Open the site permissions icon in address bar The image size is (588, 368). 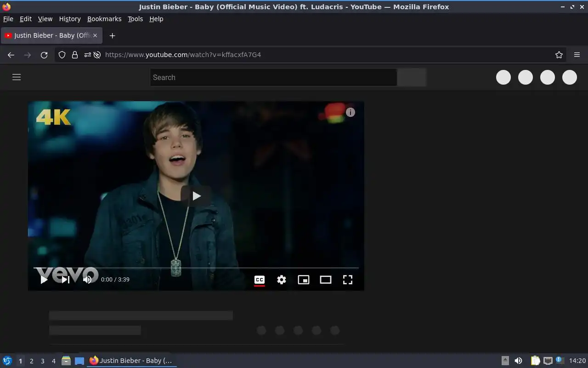point(87,55)
